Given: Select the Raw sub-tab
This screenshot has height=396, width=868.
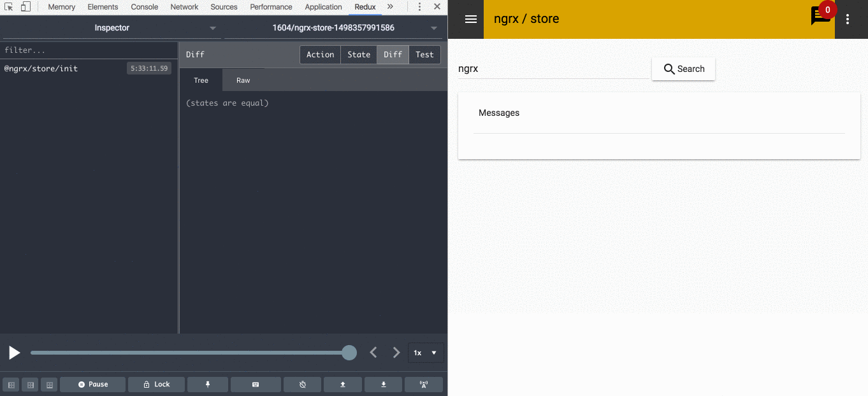Looking at the screenshot, I should tap(243, 80).
